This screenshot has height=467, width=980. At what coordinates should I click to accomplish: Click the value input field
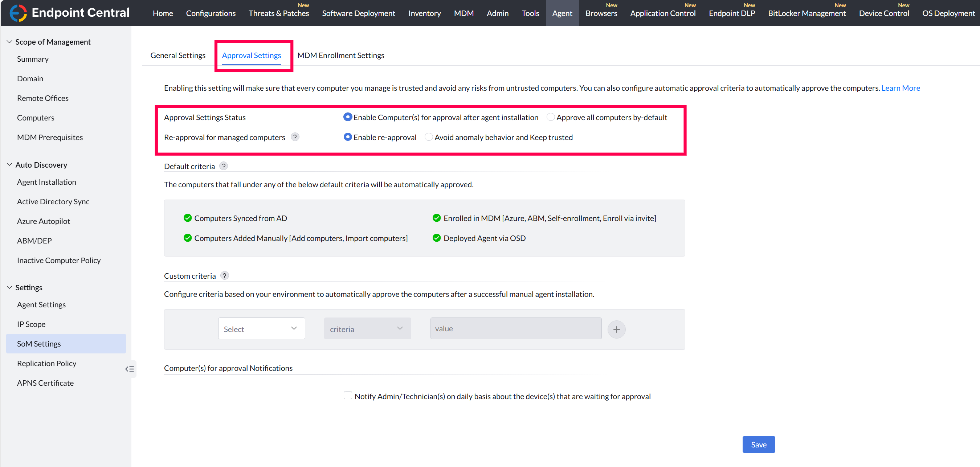coord(515,329)
